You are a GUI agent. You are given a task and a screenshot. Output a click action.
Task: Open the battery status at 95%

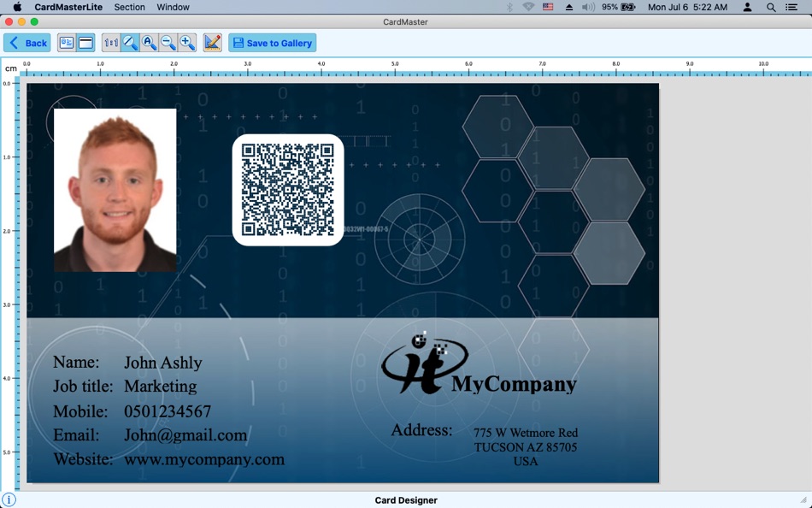coord(618,7)
